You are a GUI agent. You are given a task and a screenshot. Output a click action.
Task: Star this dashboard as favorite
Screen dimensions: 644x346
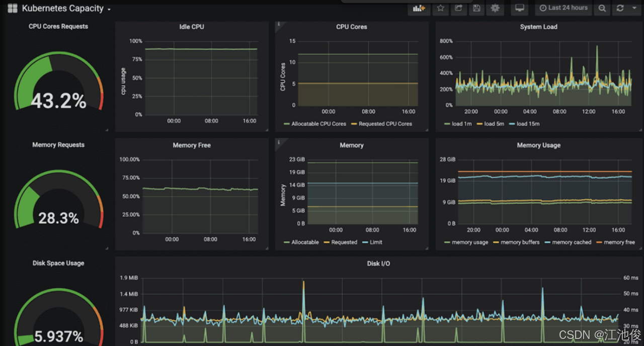(x=440, y=8)
